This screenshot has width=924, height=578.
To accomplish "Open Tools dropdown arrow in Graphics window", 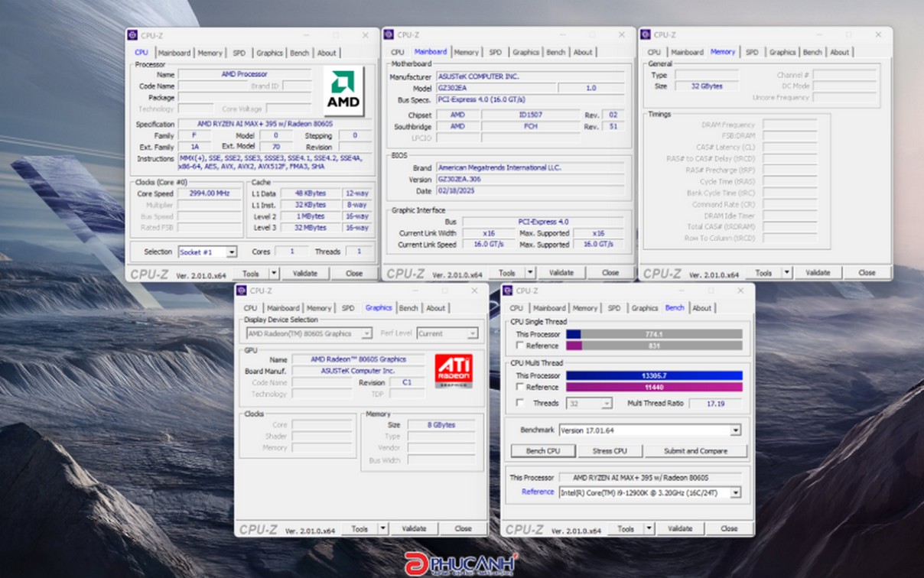I will [x=383, y=529].
